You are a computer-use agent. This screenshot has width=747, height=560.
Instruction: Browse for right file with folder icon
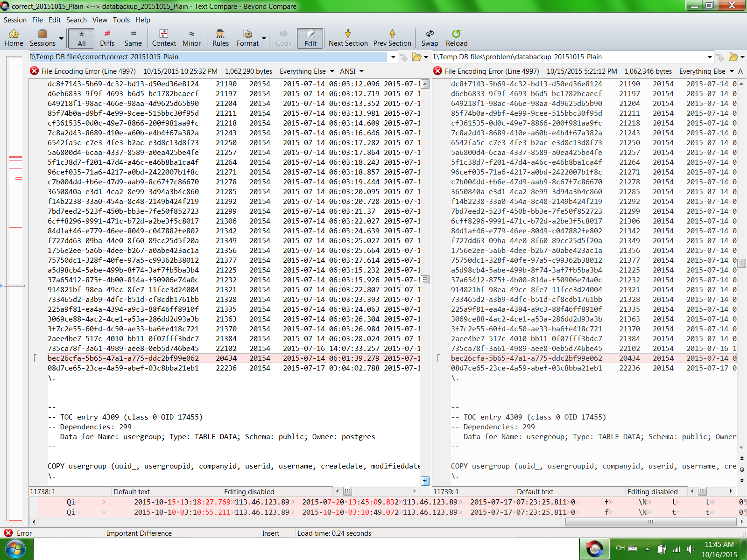[x=733, y=57]
